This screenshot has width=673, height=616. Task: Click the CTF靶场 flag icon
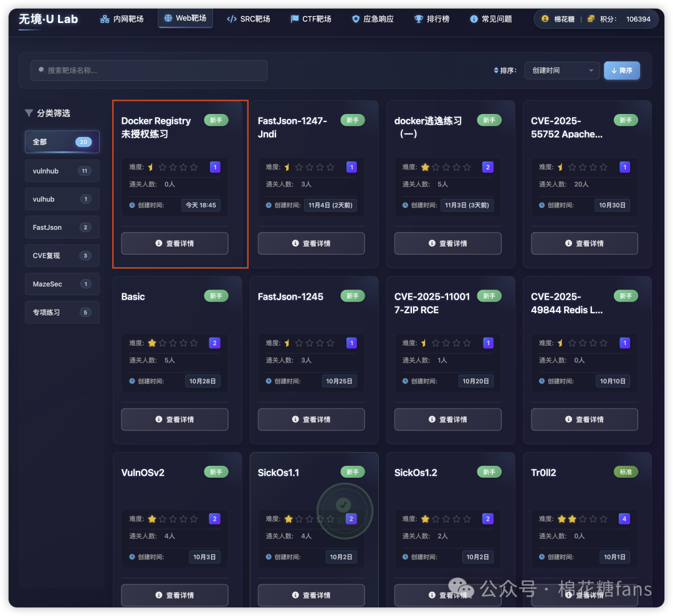(x=294, y=19)
